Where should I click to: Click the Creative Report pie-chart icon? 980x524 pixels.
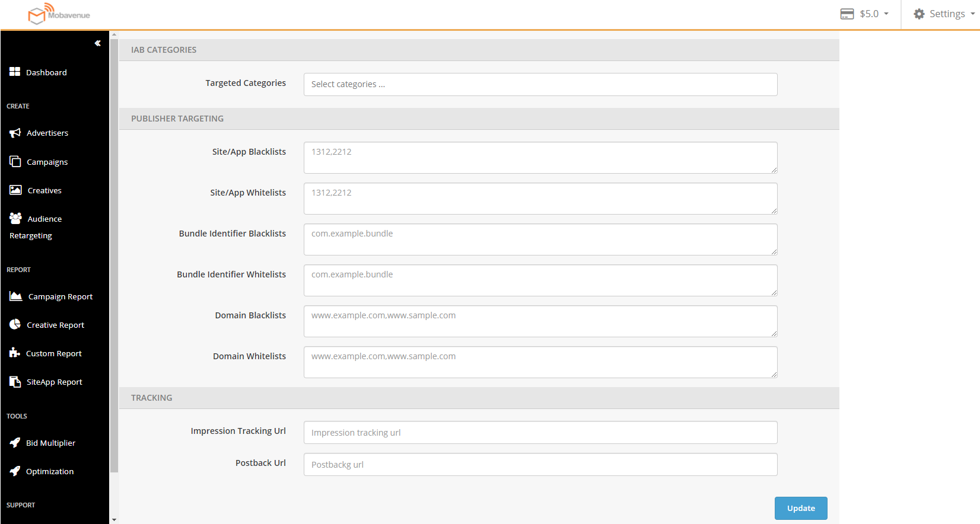(15, 324)
